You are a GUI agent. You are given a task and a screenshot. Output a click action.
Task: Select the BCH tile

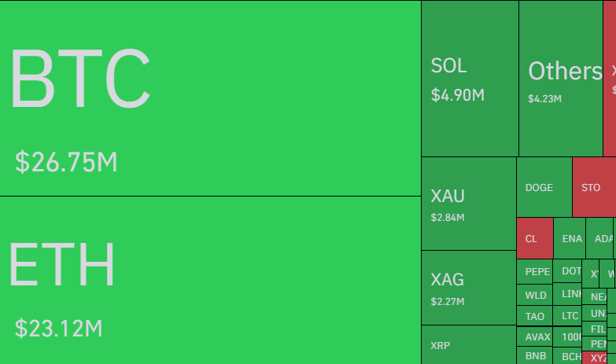(570, 356)
